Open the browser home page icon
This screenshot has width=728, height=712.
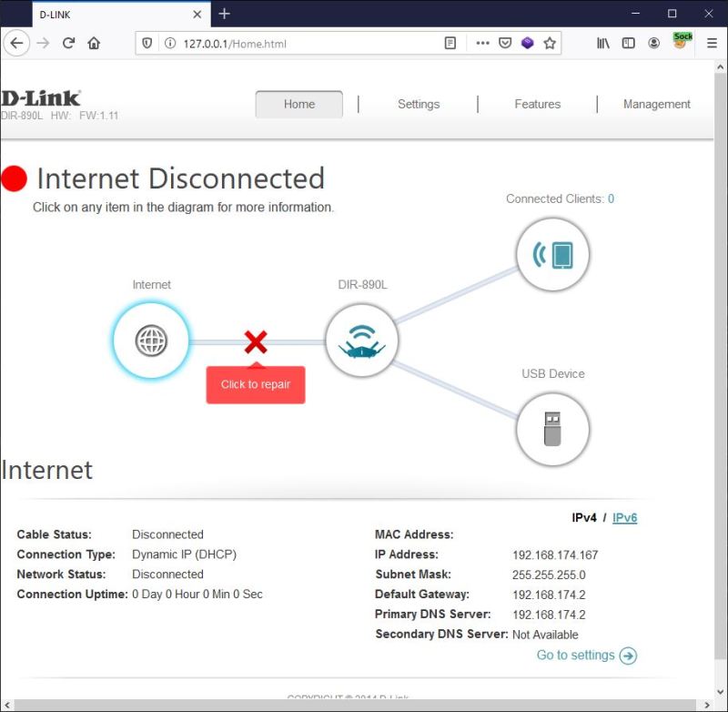pyautogui.click(x=94, y=43)
